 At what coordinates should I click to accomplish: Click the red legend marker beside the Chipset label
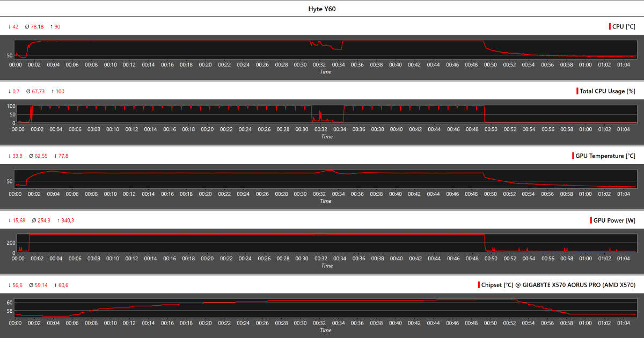pyautogui.click(x=479, y=285)
